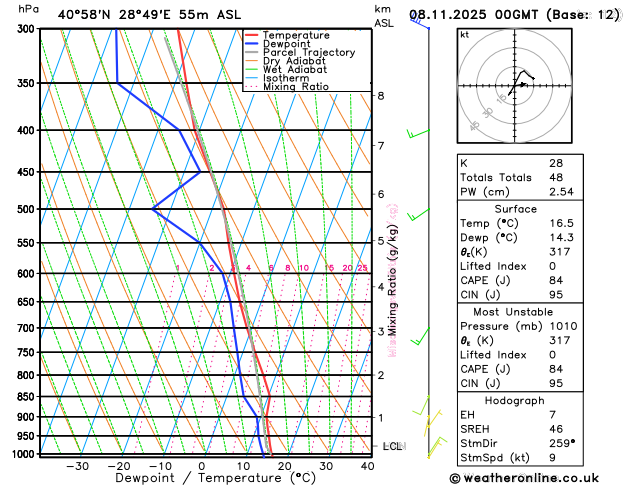
Task: Click the 550 hPa pressure level label
Action: 28,243
